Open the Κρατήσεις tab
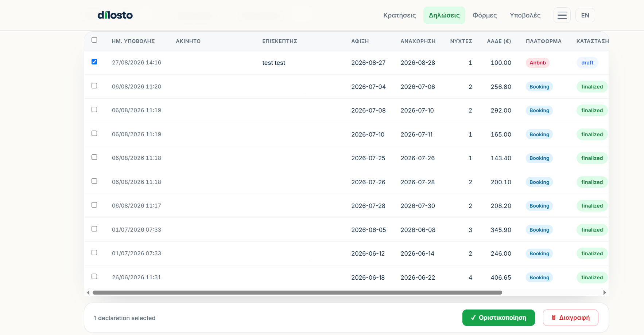The width and height of the screenshot is (644, 335). coord(399,15)
